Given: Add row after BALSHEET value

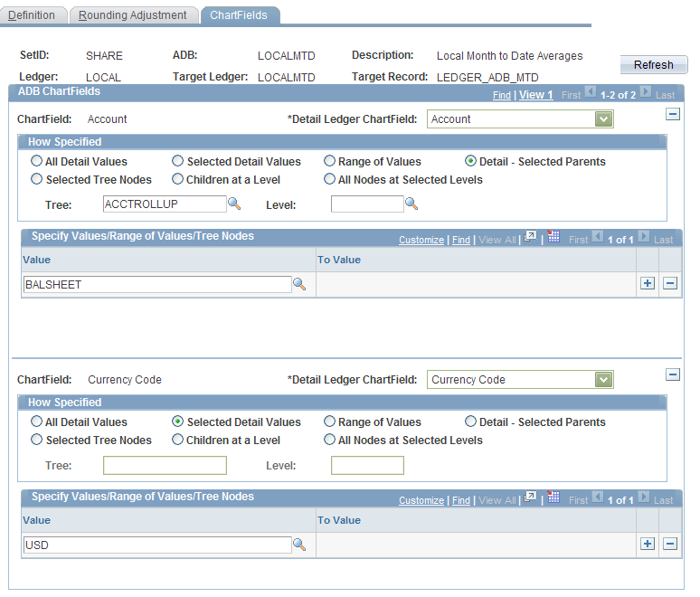Looking at the screenshot, I should pos(648,283).
